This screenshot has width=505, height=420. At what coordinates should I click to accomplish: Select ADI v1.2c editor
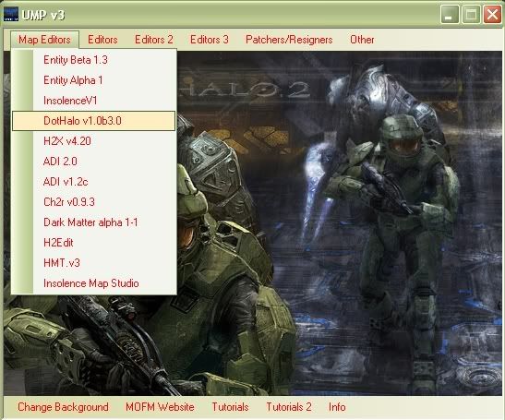coord(94,182)
